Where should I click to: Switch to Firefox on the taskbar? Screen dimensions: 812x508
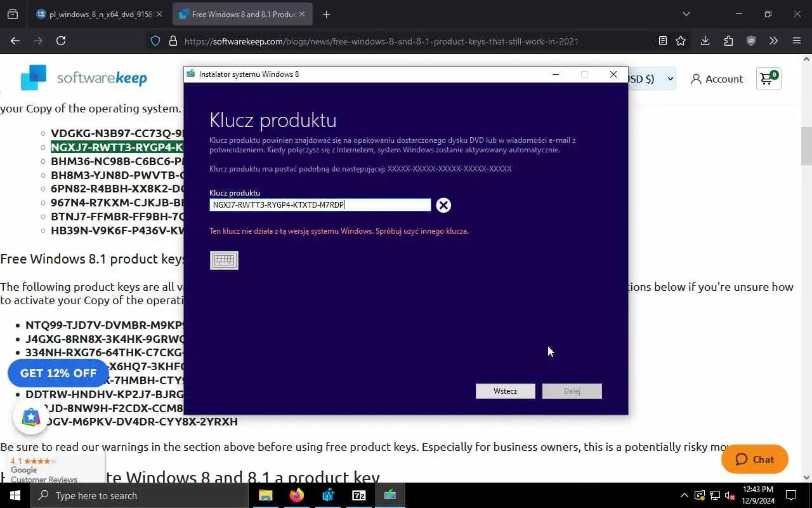tap(296, 495)
